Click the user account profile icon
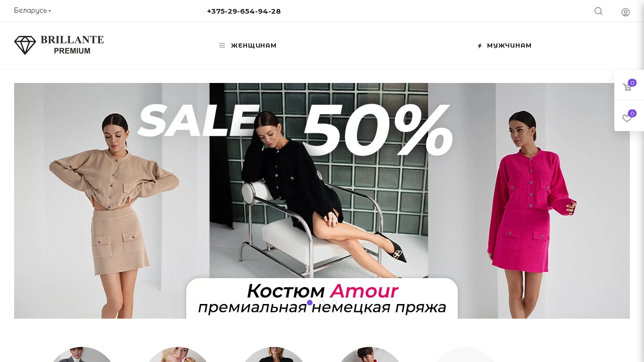Viewport: 644px width, 362px height. pos(626,12)
